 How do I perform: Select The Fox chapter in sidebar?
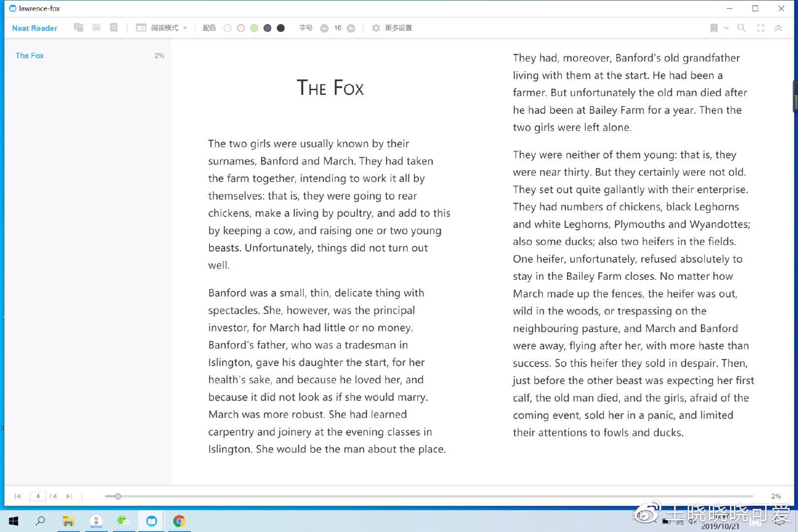click(30, 56)
